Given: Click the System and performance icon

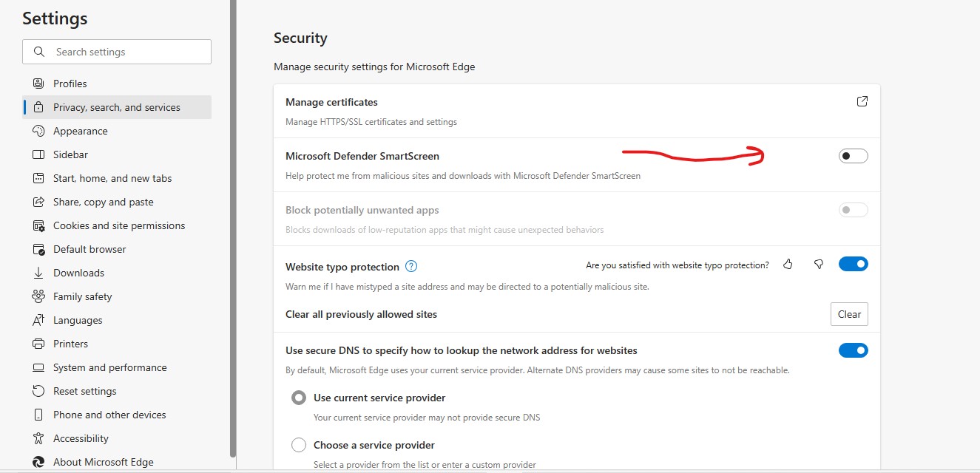Looking at the screenshot, I should coord(38,367).
